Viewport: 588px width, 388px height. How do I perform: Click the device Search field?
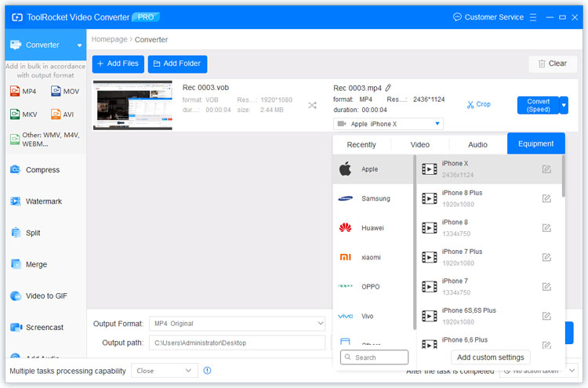point(374,357)
